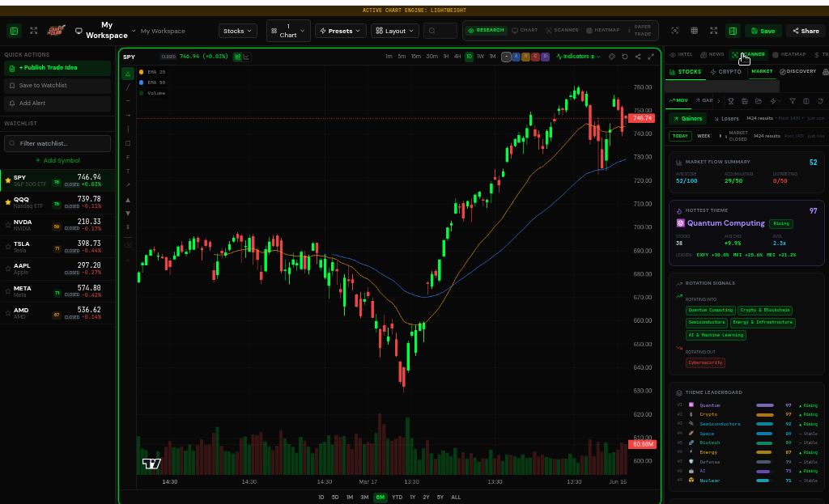Save scan with the disk icon

(745, 101)
